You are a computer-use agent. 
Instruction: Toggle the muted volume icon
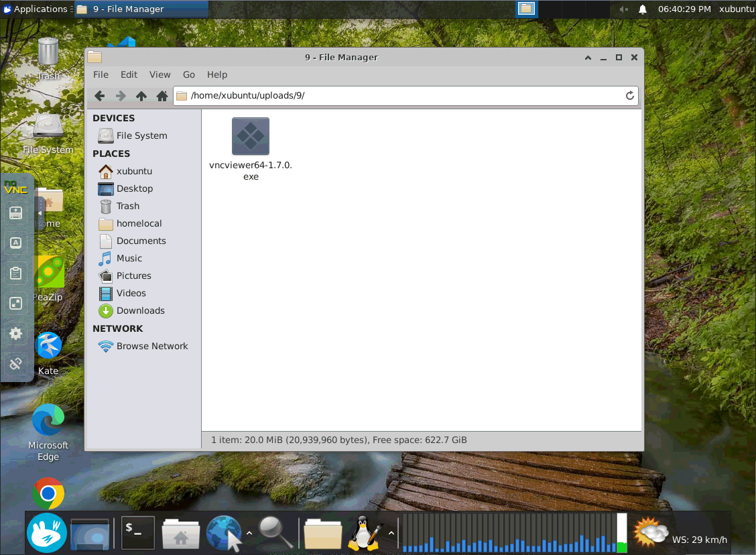click(x=624, y=9)
